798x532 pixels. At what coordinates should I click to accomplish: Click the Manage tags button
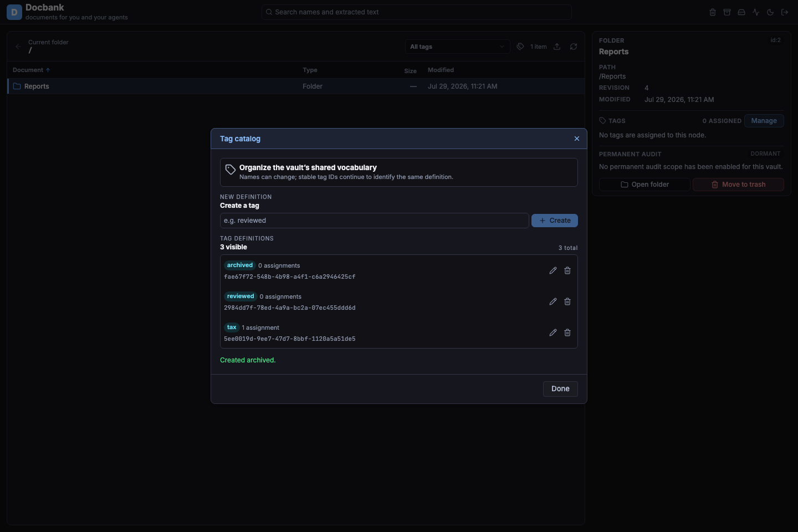(x=764, y=121)
